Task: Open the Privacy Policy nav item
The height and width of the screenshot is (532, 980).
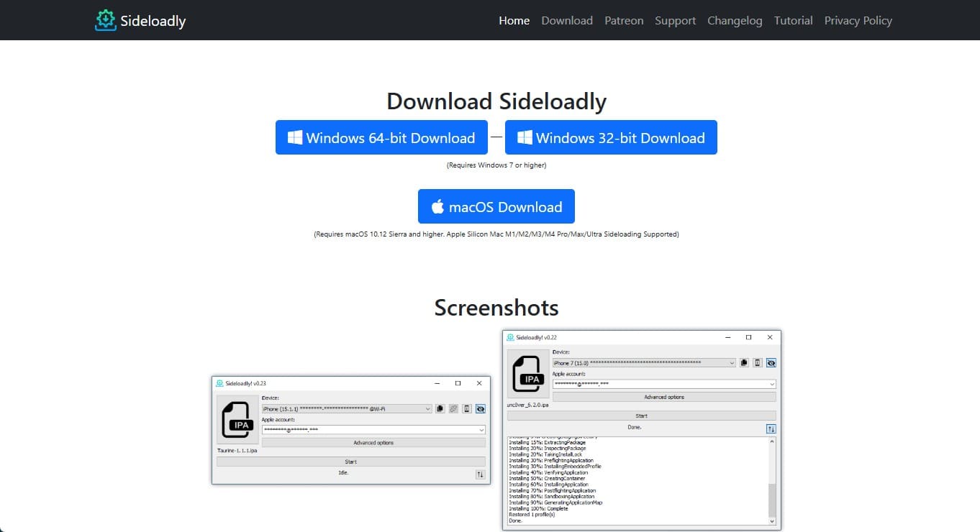Action: [x=858, y=20]
